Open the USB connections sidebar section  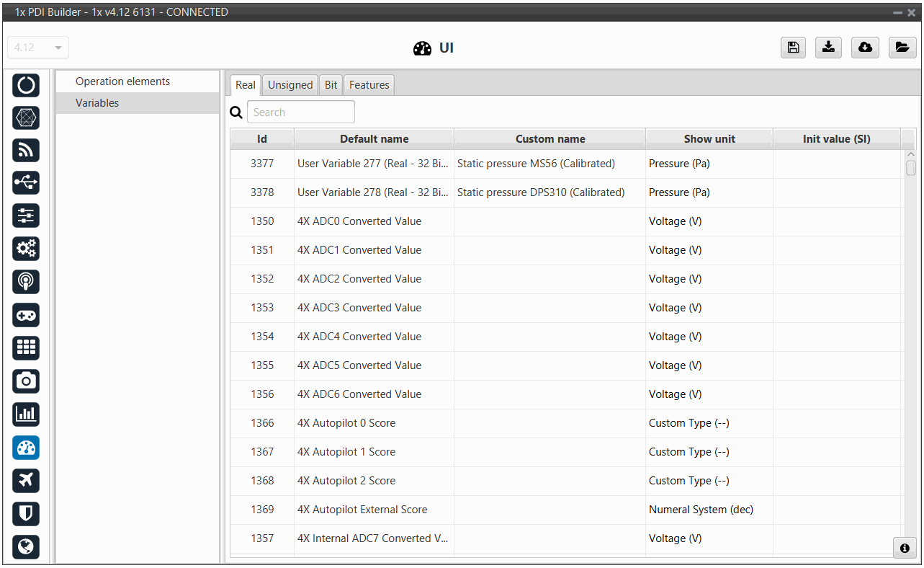tap(26, 183)
